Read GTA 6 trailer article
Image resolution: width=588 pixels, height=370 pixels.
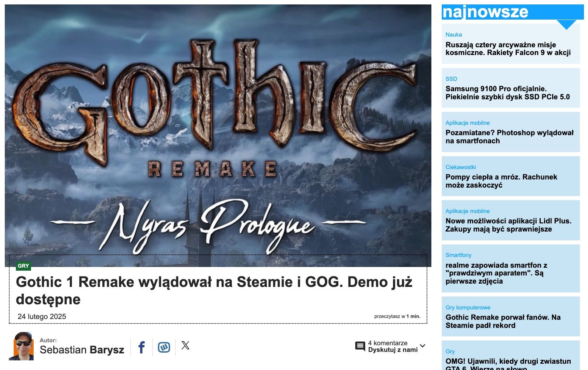tap(508, 364)
